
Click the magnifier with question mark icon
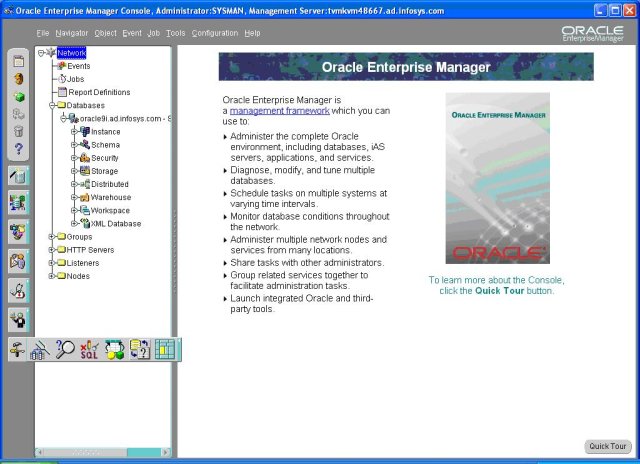click(x=64, y=350)
